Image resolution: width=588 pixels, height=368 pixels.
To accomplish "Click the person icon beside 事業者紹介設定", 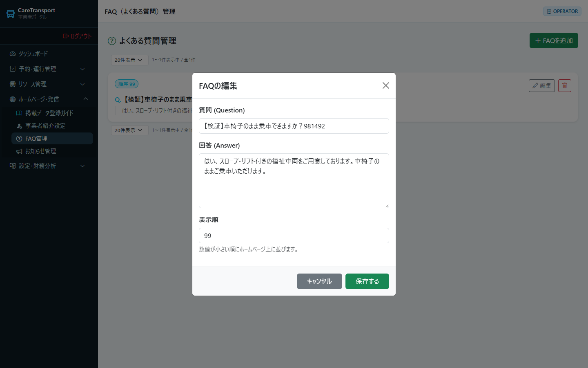I will pos(19,126).
